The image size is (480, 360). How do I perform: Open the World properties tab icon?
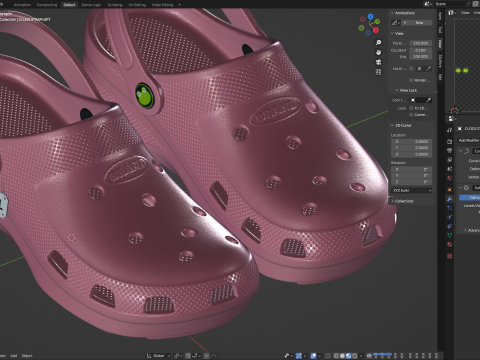click(449, 178)
